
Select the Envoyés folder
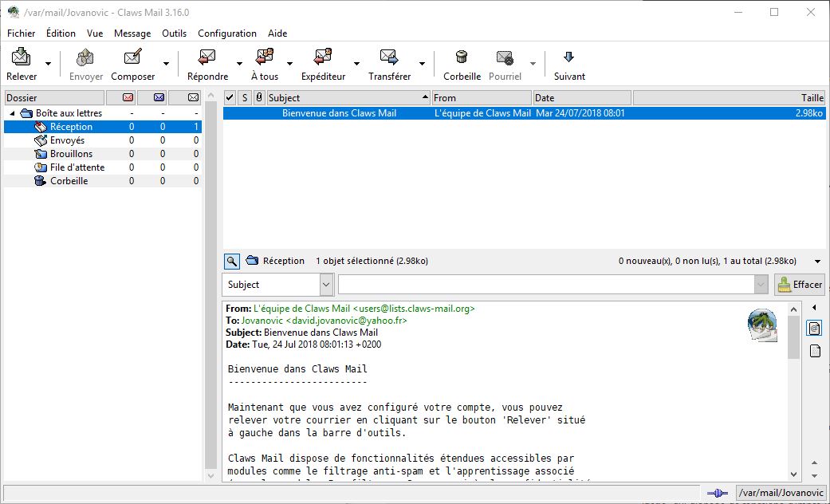[x=103, y=140]
